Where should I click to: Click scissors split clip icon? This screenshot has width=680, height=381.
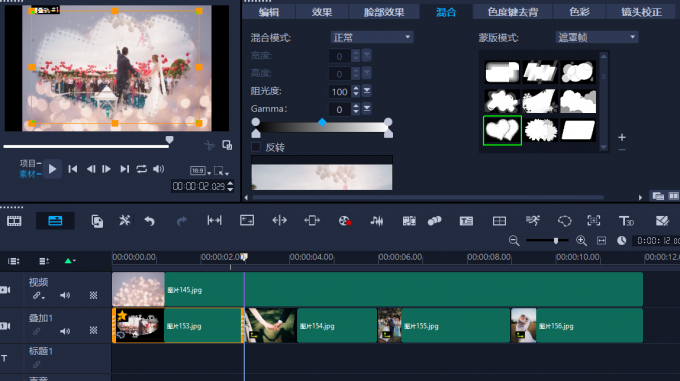coord(209,145)
